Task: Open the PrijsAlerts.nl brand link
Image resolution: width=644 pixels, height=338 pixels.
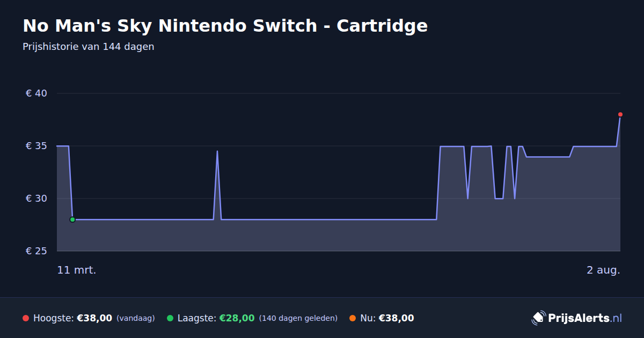Action: 577,318
